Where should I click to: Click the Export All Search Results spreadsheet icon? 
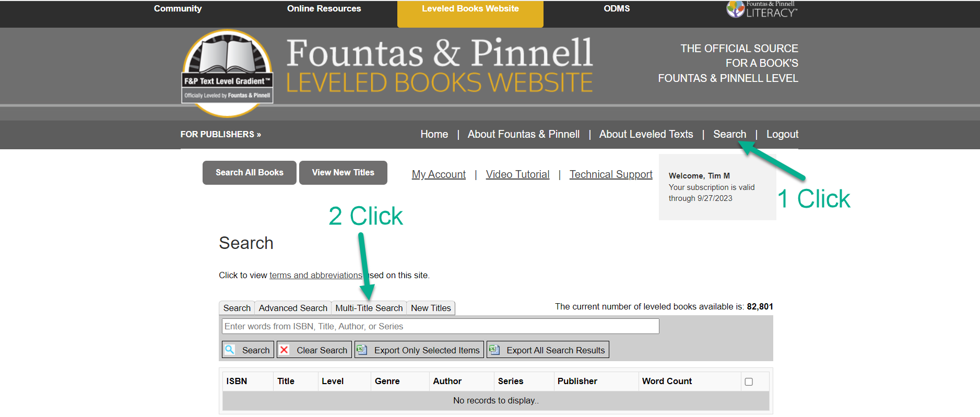[x=494, y=350]
